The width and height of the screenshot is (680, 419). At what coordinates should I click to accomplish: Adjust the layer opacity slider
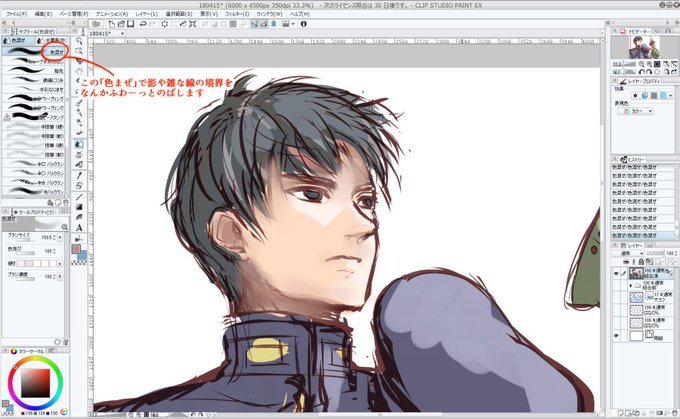click(x=655, y=253)
